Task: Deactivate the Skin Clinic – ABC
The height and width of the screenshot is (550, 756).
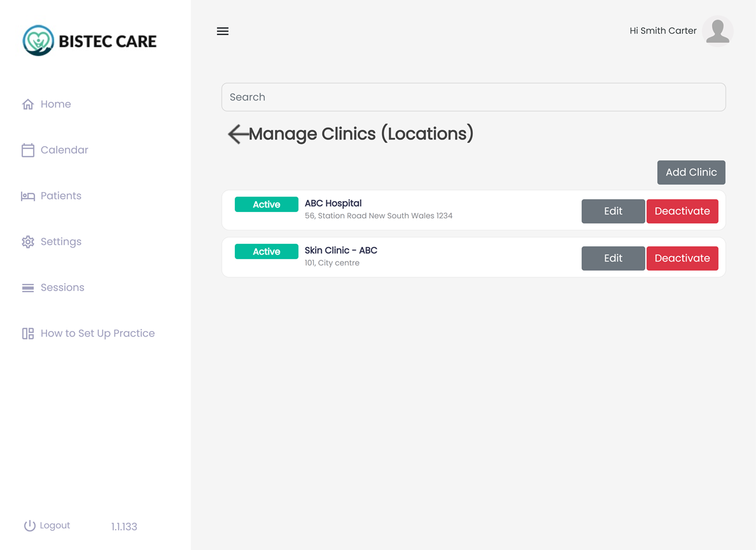Action: tap(682, 258)
